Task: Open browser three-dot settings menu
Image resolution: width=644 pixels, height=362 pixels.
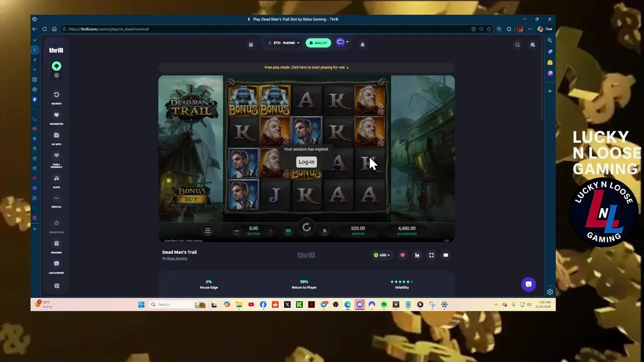Action: [530, 29]
